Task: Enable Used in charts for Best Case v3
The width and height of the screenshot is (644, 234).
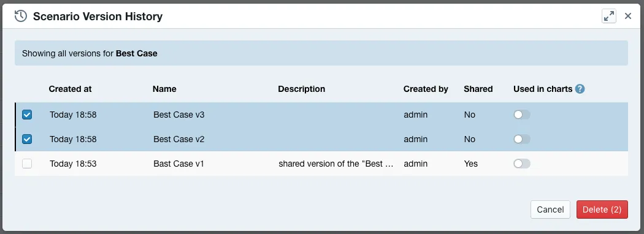Action: pos(522,115)
